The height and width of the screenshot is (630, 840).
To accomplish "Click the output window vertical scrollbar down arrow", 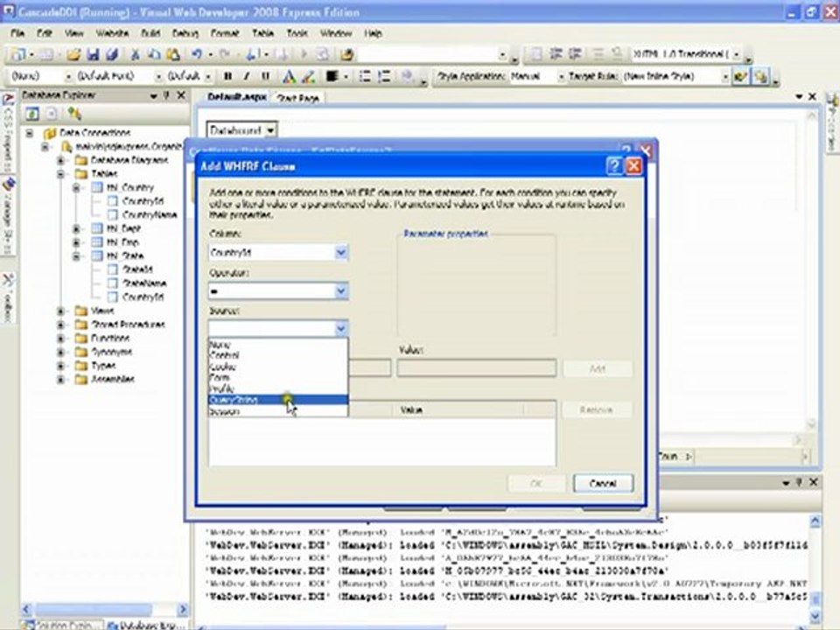I will click(815, 615).
